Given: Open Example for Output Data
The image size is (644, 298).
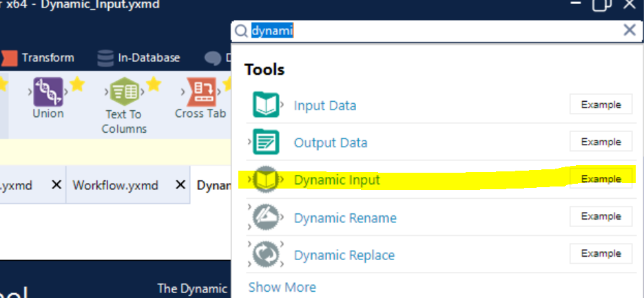Looking at the screenshot, I should tap(601, 142).
